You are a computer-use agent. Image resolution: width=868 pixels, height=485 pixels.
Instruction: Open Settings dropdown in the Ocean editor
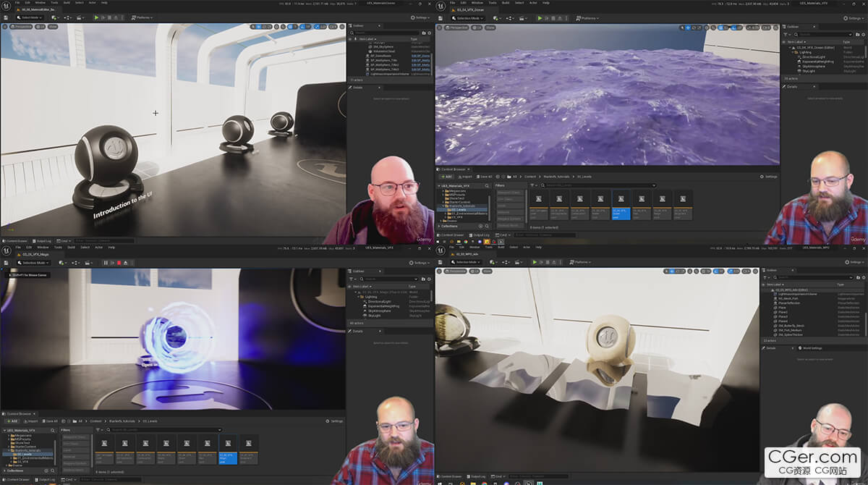854,18
